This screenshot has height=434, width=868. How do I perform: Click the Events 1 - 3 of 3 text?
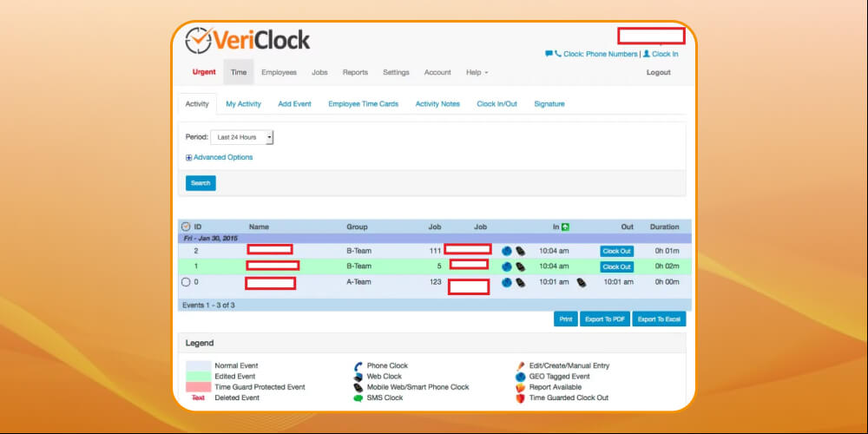click(x=208, y=305)
